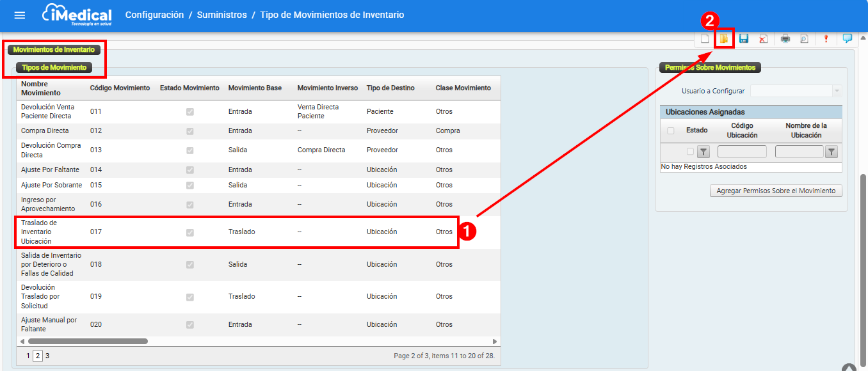Screen dimensions: 868x371
Task: Open the hamburger navigation menu
Action: [20, 15]
